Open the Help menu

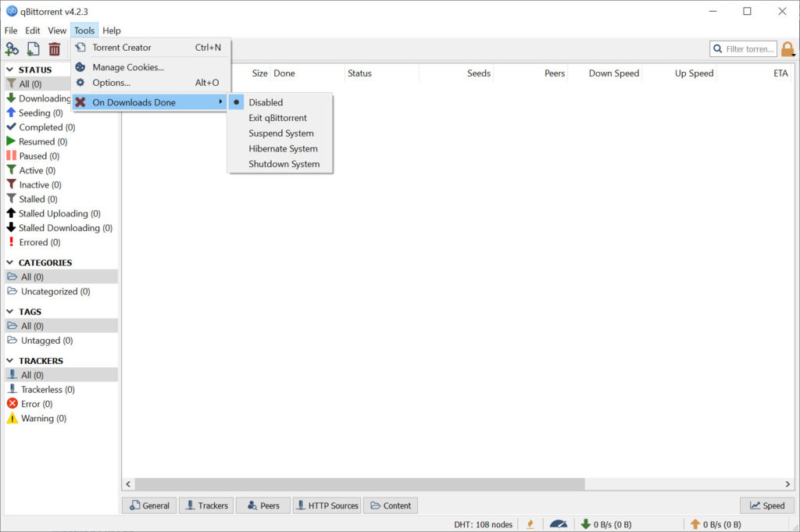pos(111,30)
